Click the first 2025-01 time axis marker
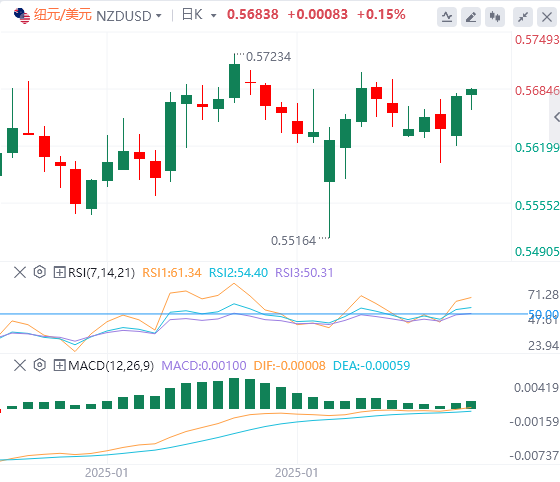Image resolution: width=560 pixels, height=482 pixels. [x=106, y=473]
